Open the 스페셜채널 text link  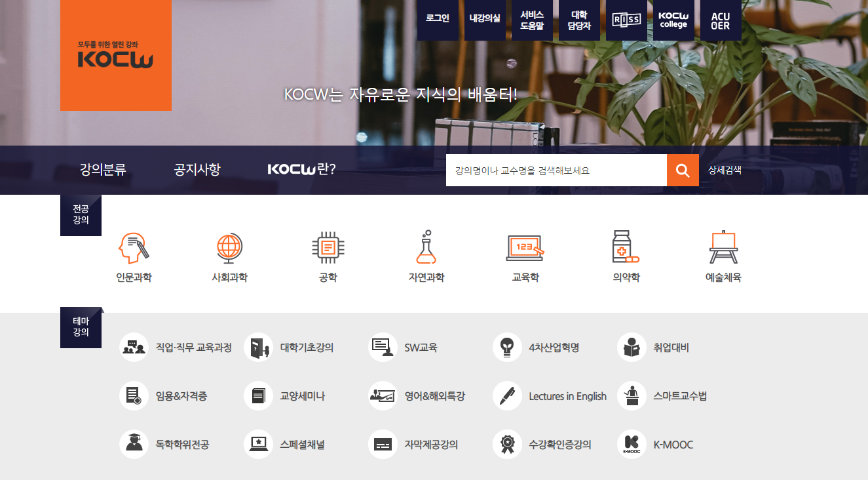[x=302, y=445]
